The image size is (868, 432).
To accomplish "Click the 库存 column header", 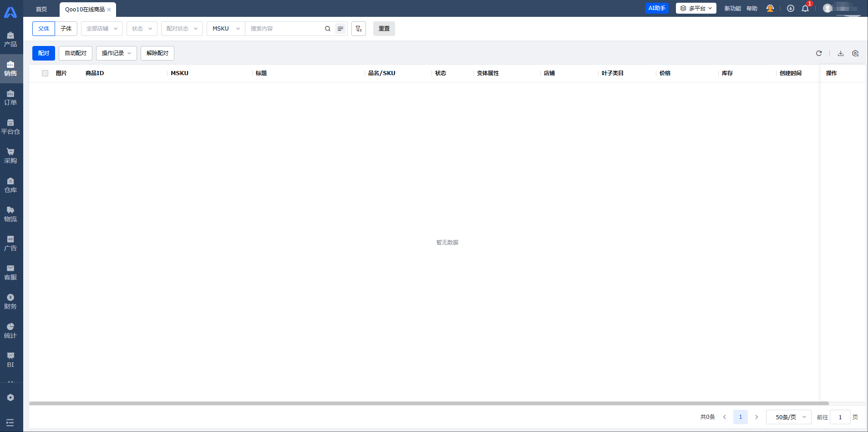I will coord(727,73).
